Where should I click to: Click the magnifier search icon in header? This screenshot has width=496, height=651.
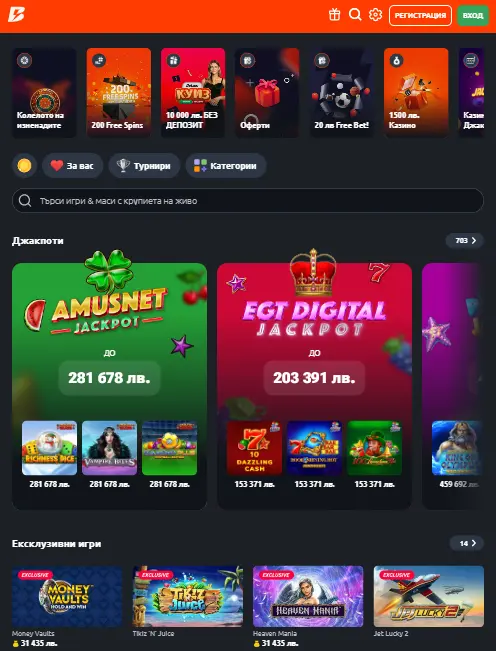click(355, 15)
